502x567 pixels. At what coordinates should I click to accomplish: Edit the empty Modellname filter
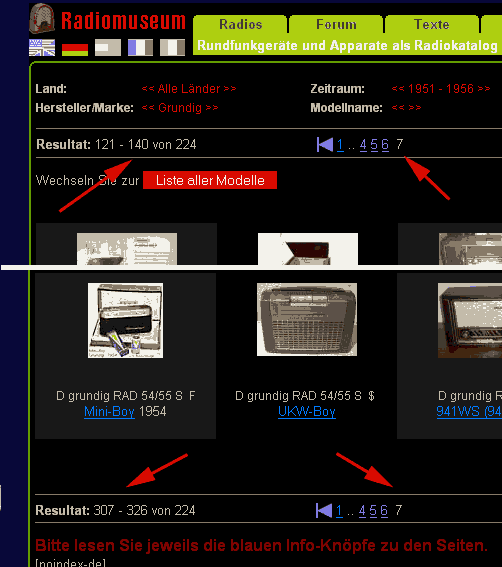407,108
